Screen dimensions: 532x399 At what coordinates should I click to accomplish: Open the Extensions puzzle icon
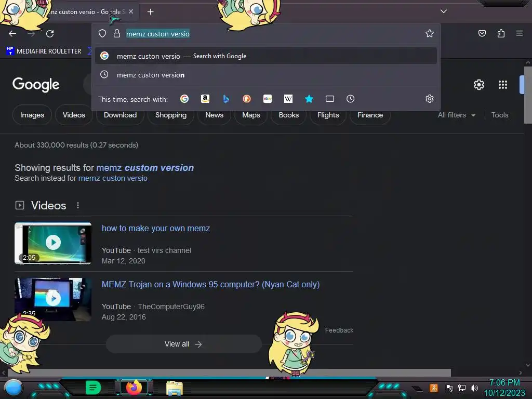click(x=501, y=33)
